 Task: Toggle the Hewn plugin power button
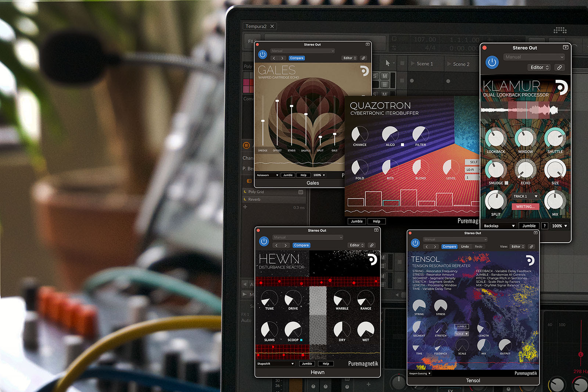[264, 241]
